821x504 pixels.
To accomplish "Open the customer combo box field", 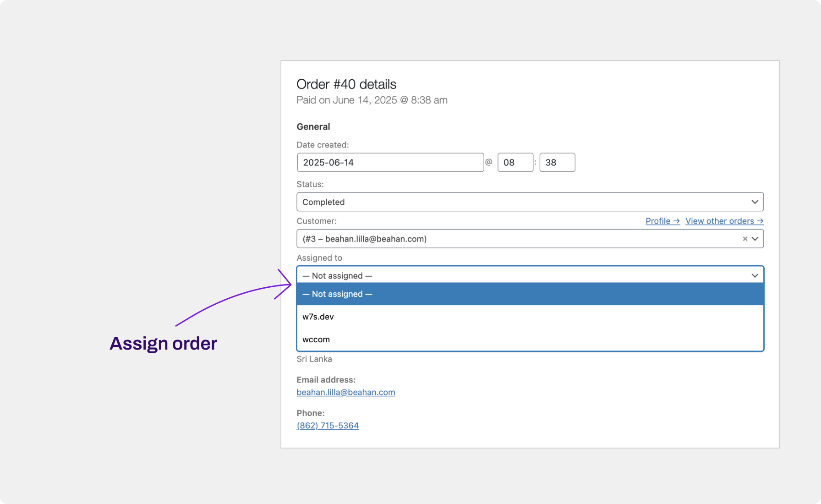I will (x=458, y=238).
